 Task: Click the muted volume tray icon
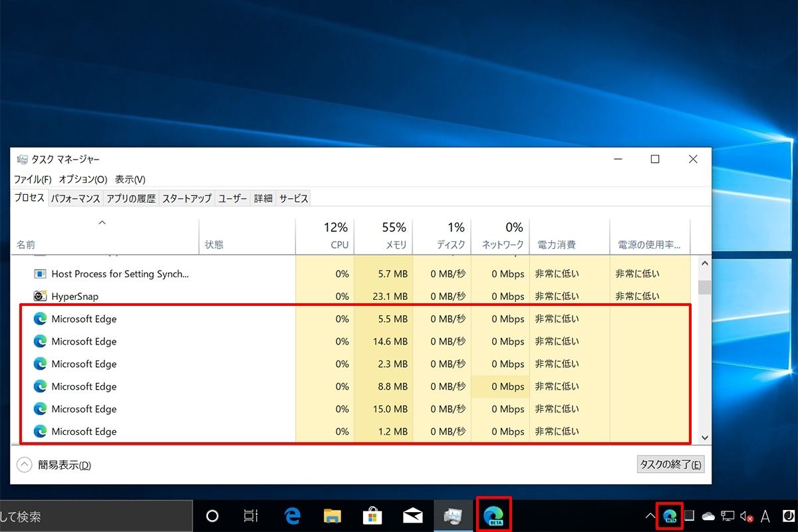point(746,516)
